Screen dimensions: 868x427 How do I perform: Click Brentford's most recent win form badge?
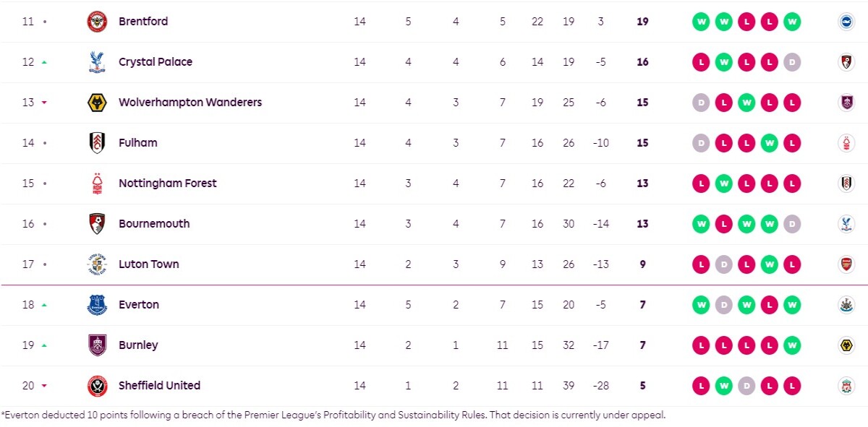click(x=792, y=22)
